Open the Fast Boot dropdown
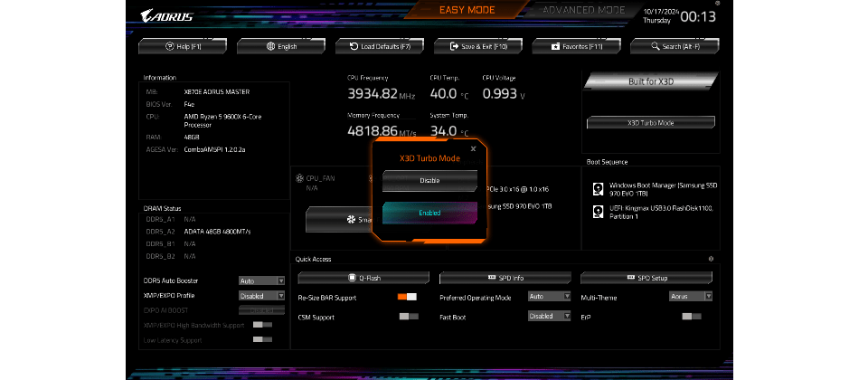 550,317
